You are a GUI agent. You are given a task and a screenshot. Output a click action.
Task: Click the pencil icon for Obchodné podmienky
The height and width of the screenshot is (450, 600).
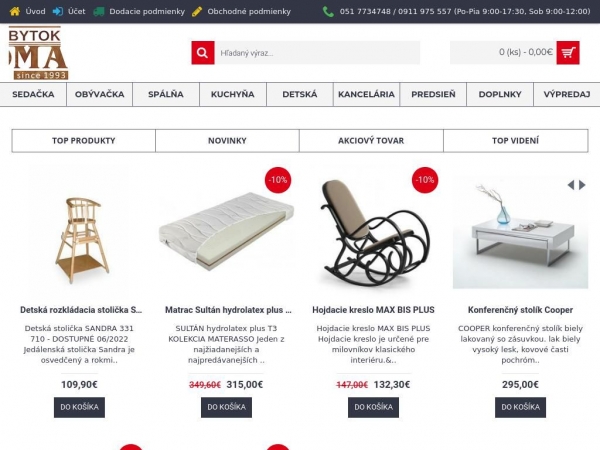pos(197,11)
